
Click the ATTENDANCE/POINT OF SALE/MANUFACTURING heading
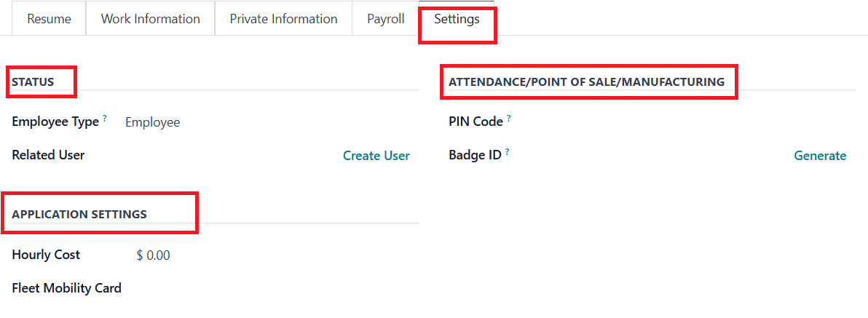point(586,82)
